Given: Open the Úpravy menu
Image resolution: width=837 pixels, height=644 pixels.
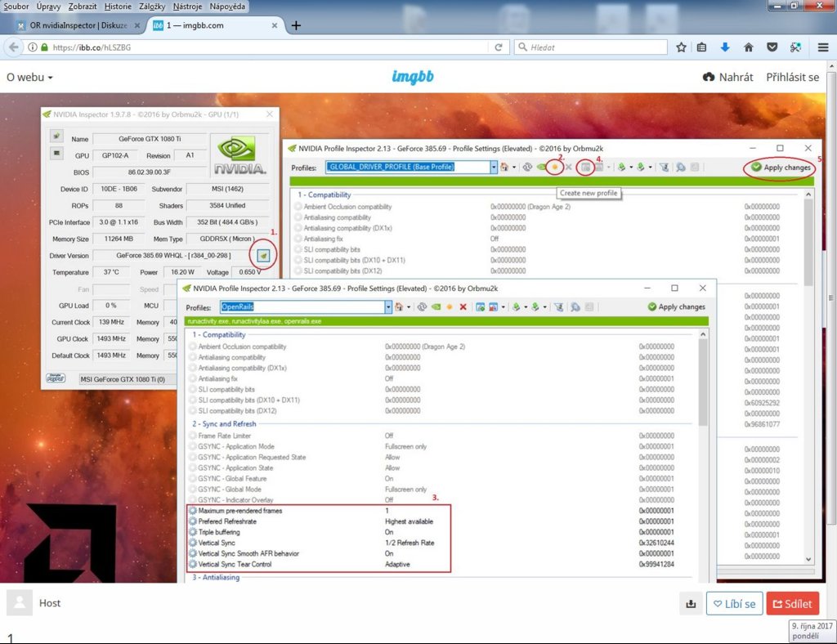Looking at the screenshot, I should 48,7.
